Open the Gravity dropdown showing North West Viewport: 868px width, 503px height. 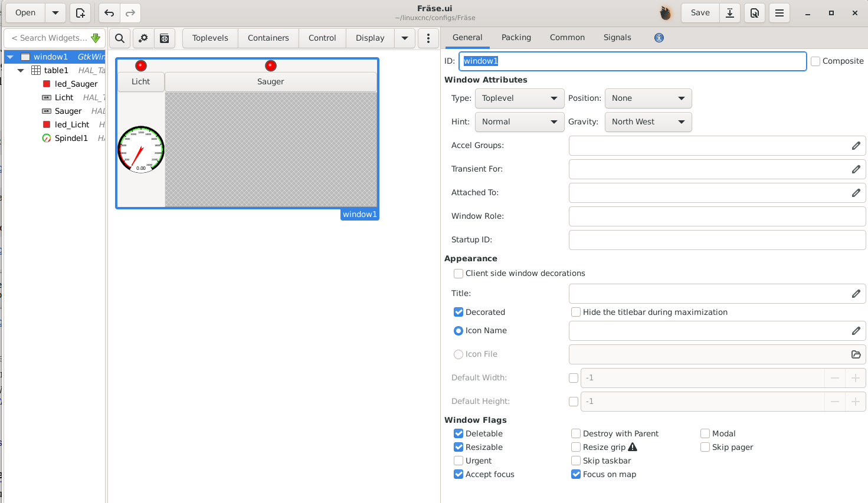[647, 122]
